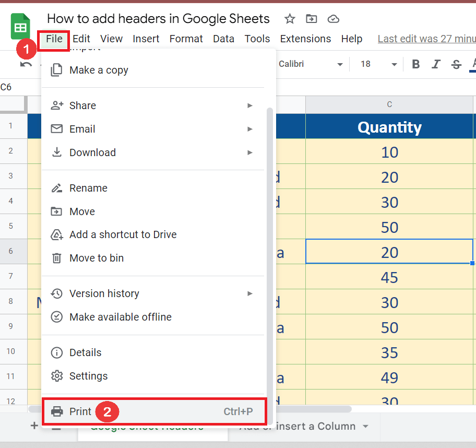Screen dimensions: 476x448
Task: Check cloud save status icon
Action: click(x=333, y=18)
